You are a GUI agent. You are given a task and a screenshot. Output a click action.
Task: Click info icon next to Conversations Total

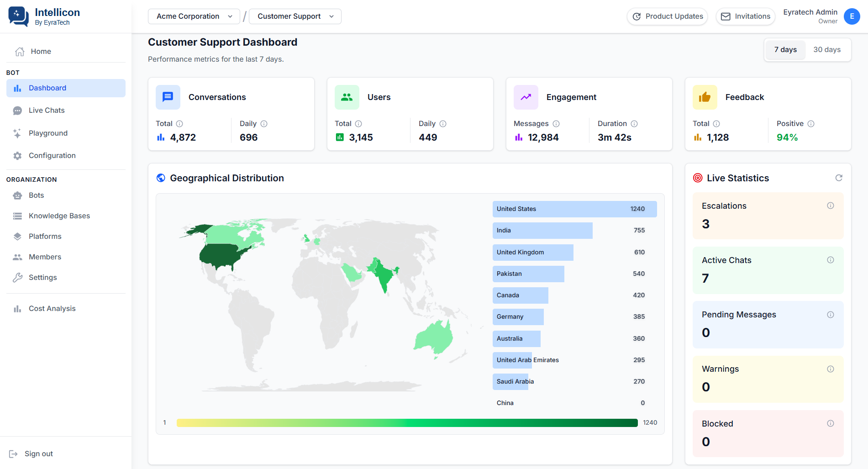pos(179,124)
